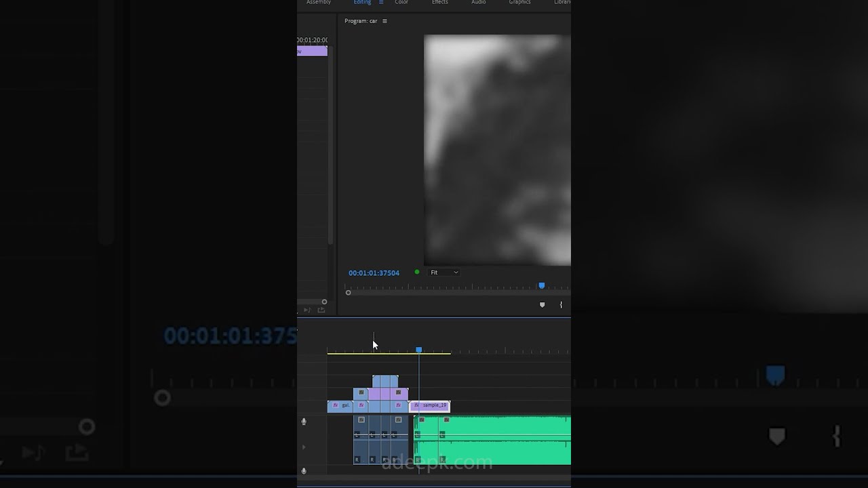Image resolution: width=868 pixels, height=488 pixels.
Task: Select the topmost blue clip on the upper track
Action: 385,381
